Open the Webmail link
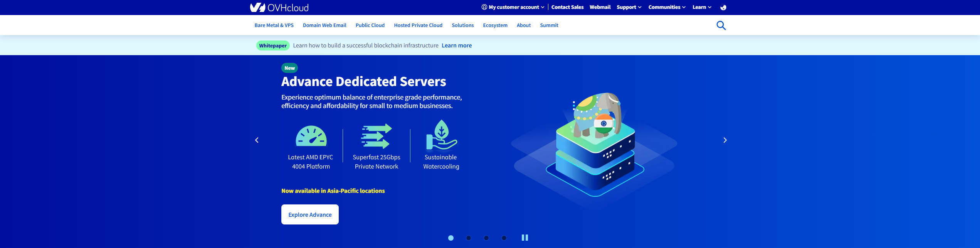 tap(600, 7)
